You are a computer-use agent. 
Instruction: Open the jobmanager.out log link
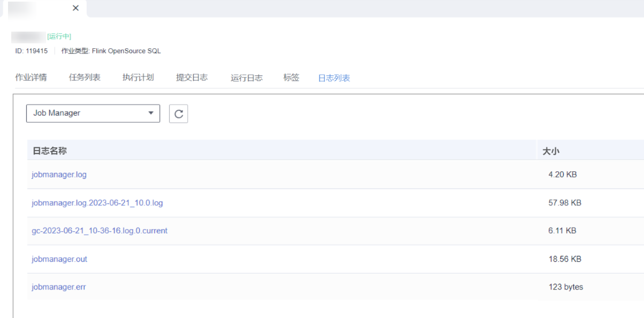(59, 259)
